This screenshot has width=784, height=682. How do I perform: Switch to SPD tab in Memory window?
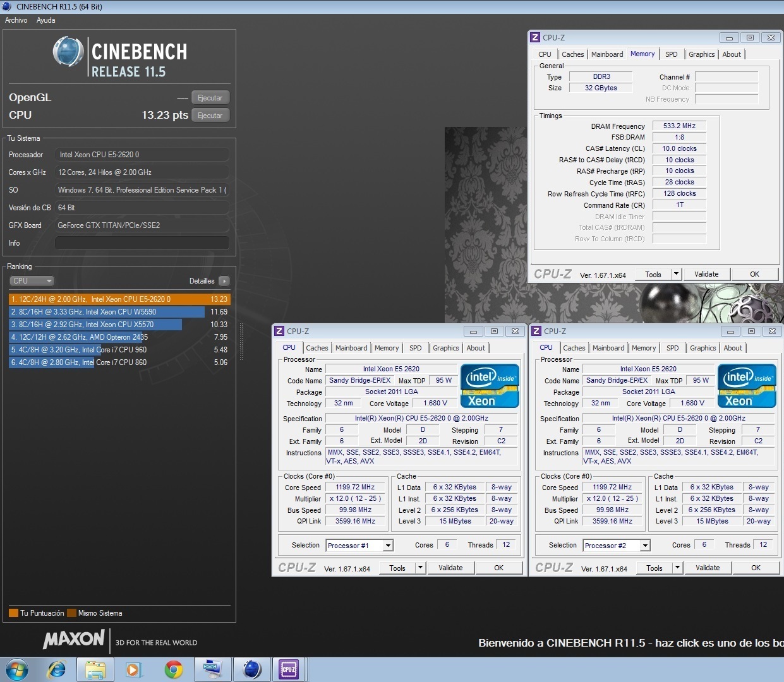tap(672, 54)
